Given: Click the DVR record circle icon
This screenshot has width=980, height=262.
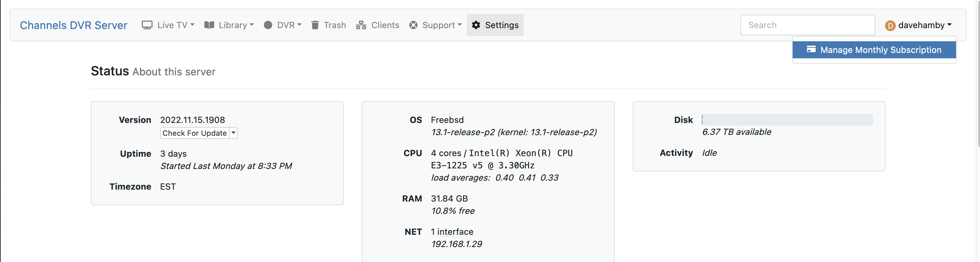Looking at the screenshot, I should tap(268, 25).
